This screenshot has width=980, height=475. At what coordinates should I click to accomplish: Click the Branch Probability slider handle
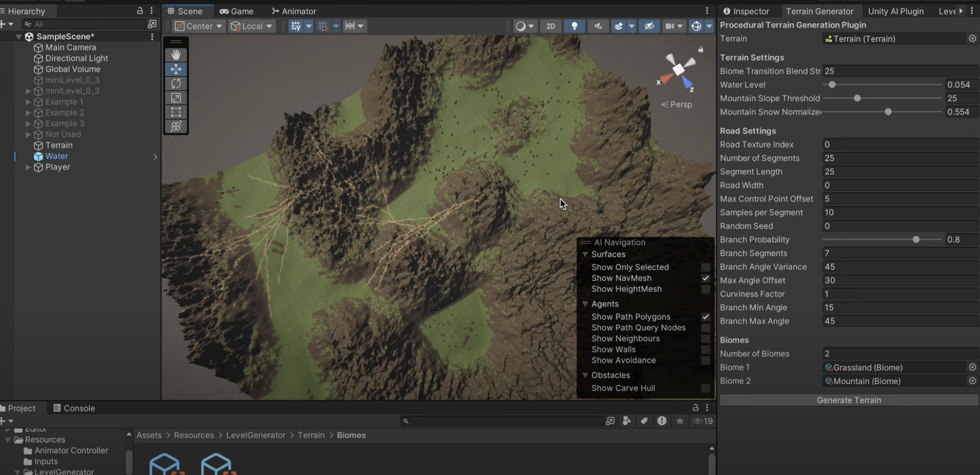coord(916,240)
